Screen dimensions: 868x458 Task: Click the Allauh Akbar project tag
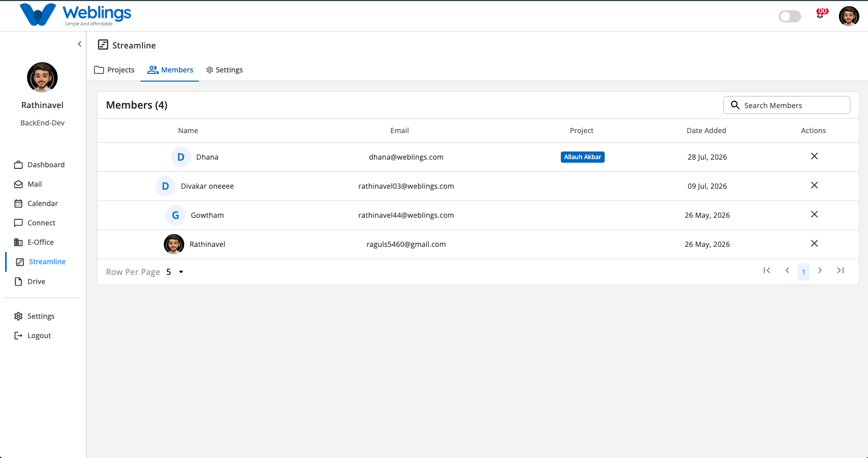[x=583, y=157]
